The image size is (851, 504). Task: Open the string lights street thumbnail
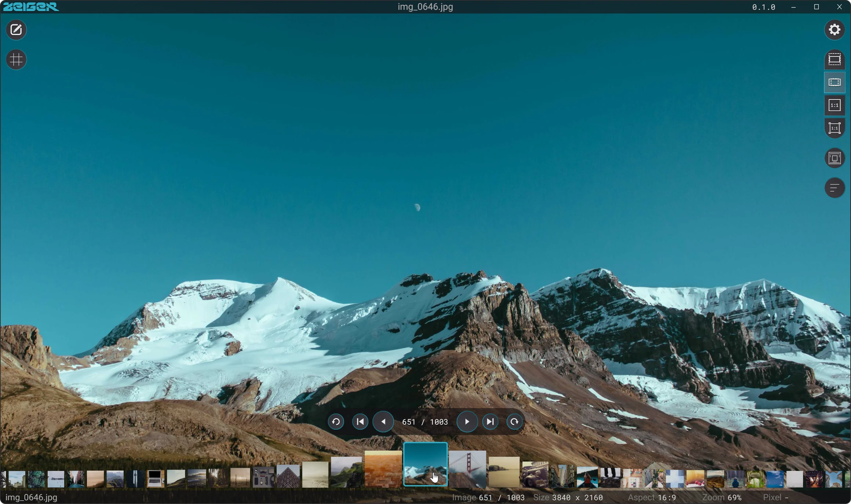coord(814,479)
